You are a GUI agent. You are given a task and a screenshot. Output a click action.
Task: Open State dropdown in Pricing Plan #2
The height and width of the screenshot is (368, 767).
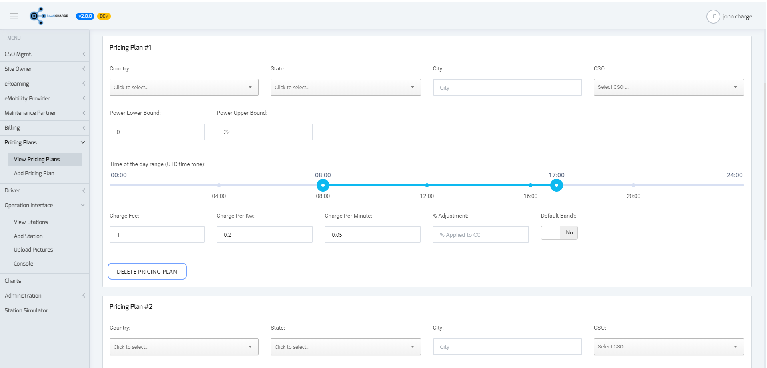345,346
